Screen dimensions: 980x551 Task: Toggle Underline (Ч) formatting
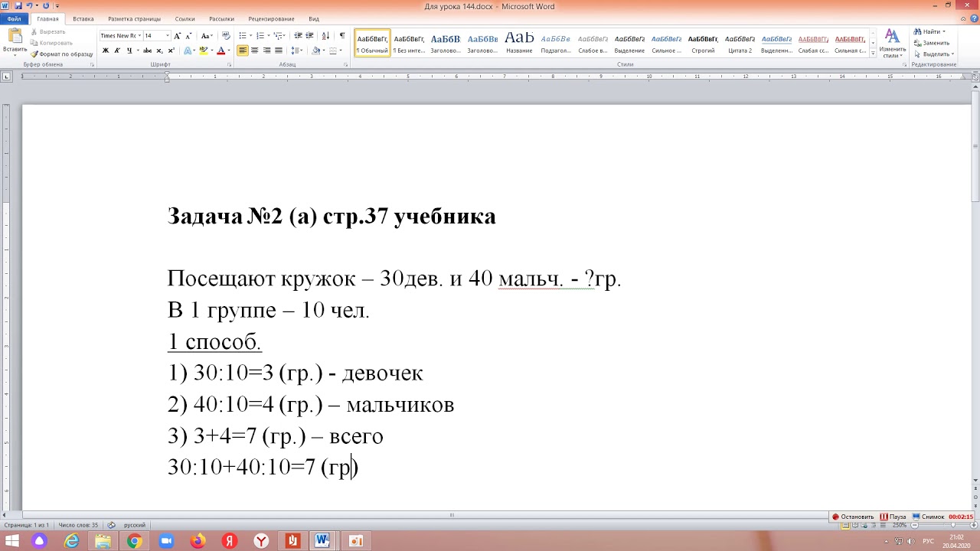pyautogui.click(x=129, y=51)
